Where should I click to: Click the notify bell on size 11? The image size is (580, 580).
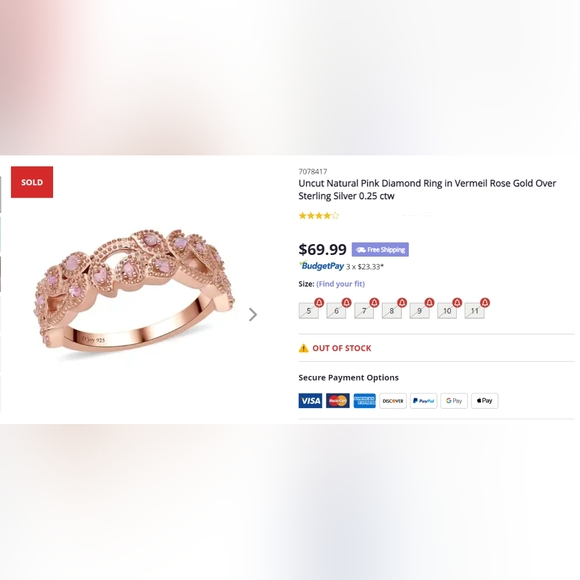pos(485,303)
